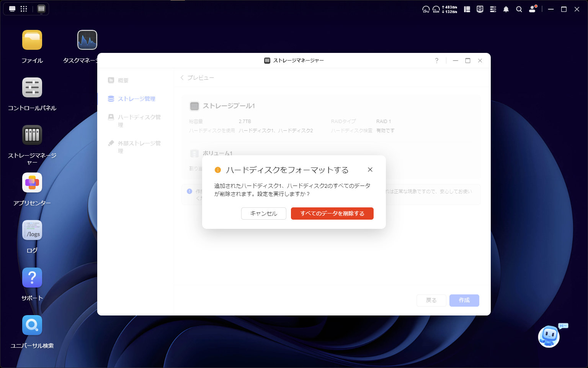Open the ログ desktop icon

[32, 230]
